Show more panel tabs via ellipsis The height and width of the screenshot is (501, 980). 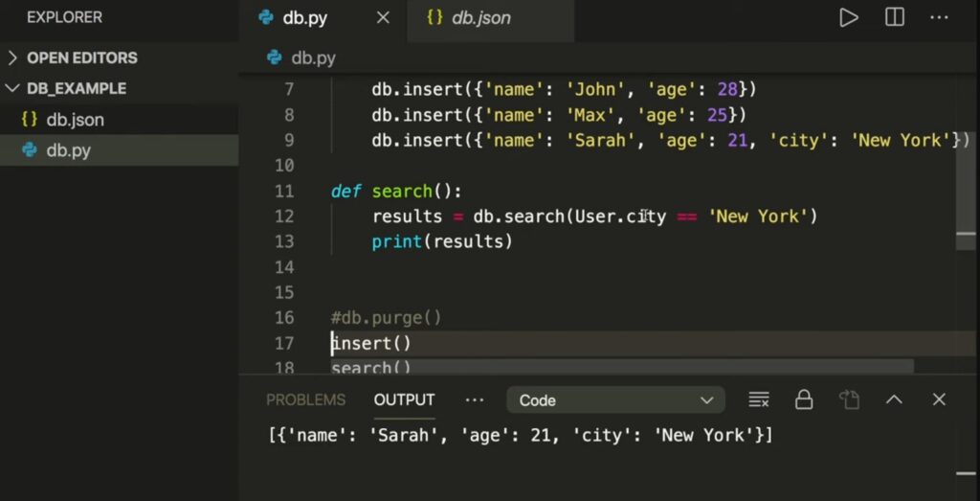(x=475, y=400)
